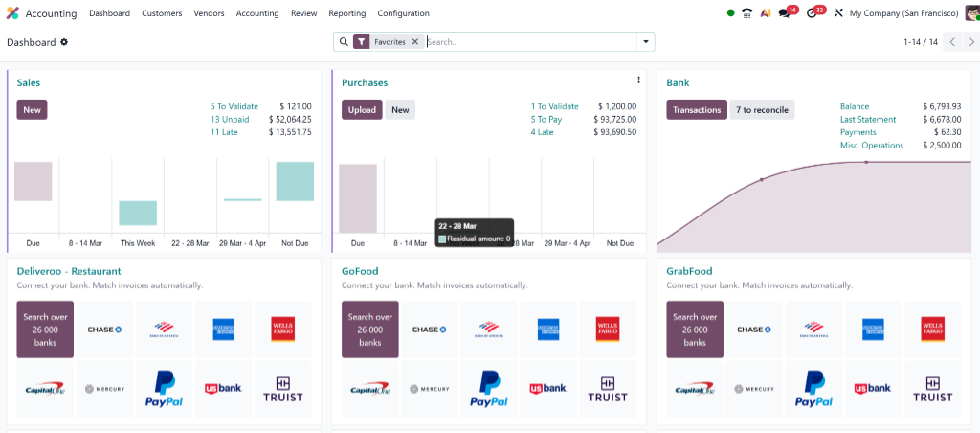Select PayPal logo in Deliveroo - Restaurant card
The width and height of the screenshot is (980, 433).
tap(165, 390)
